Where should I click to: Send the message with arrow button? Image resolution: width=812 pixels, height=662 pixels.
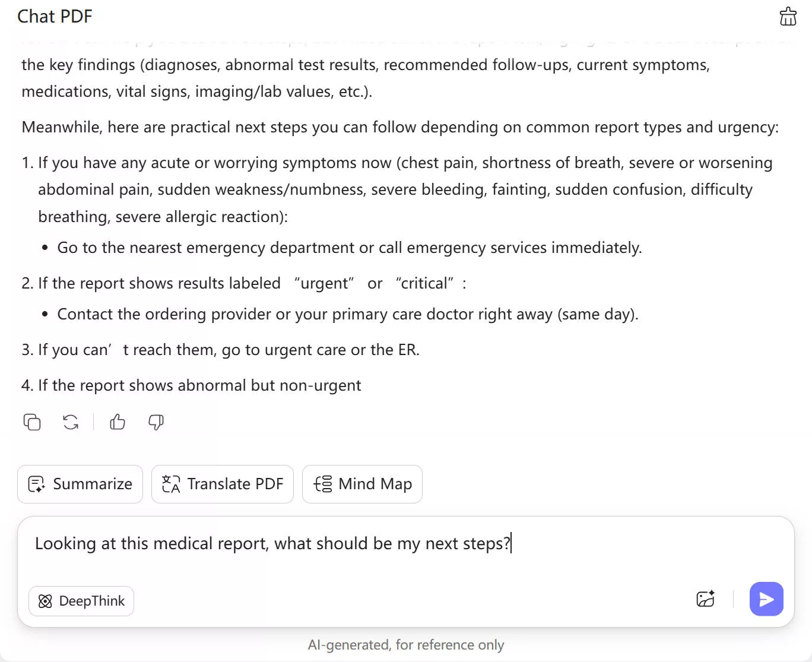(766, 599)
